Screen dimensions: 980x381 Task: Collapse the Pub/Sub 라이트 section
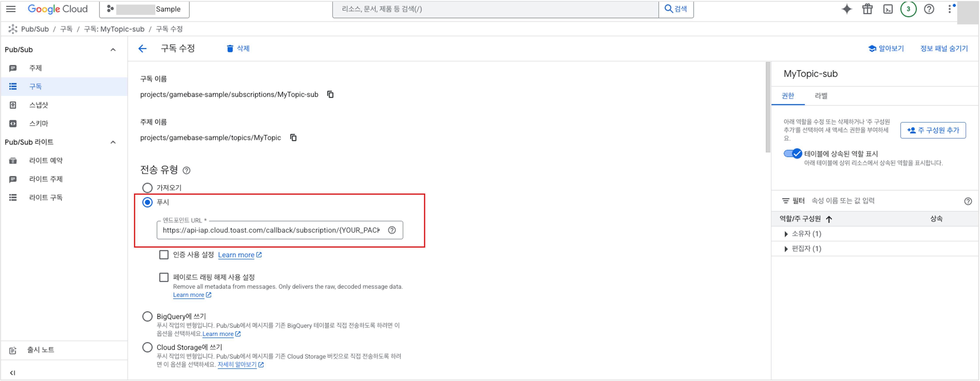point(113,142)
